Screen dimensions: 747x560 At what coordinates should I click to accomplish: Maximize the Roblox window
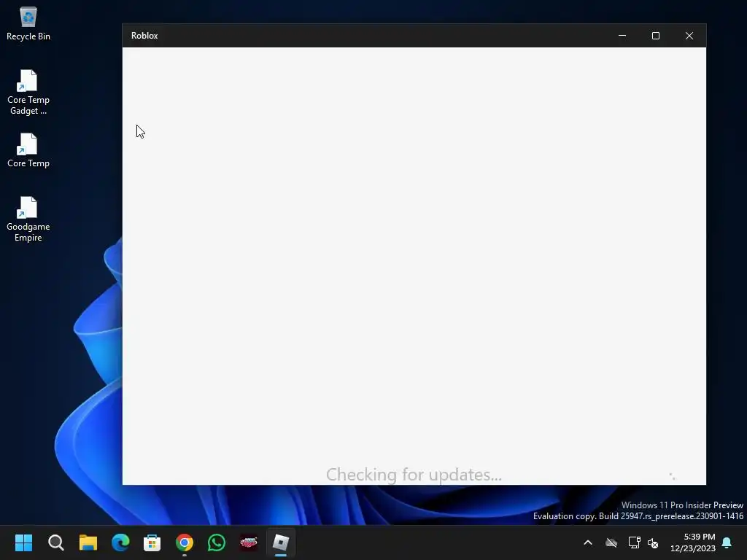click(x=656, y=36)
